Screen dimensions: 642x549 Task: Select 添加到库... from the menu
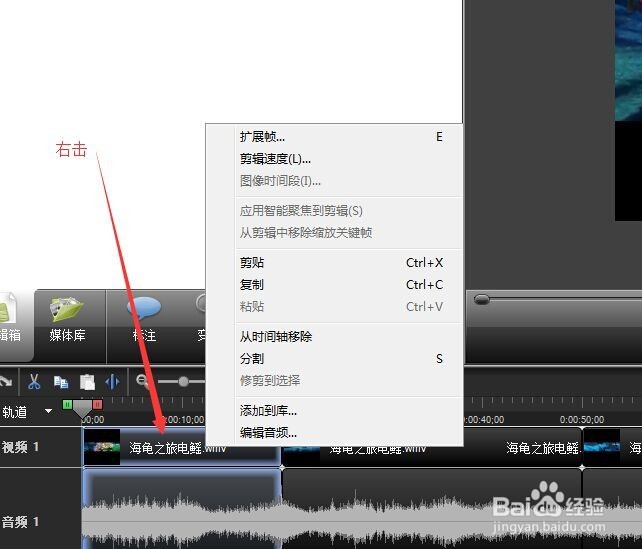(349, 411)
